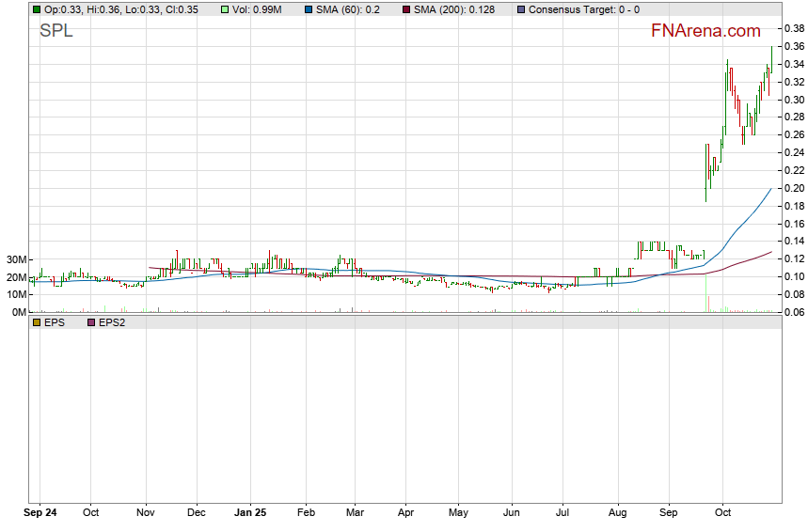Click the Jan 25 date axis label
The width and height of the screenshot is (808, 532).
(250, 514)
